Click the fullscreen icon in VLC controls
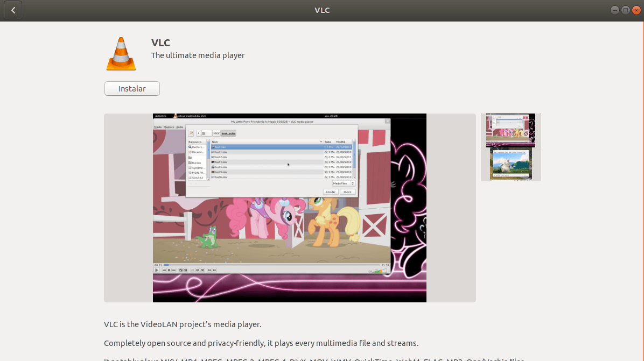This screenshot has width=644, height=361. point(181,270)
